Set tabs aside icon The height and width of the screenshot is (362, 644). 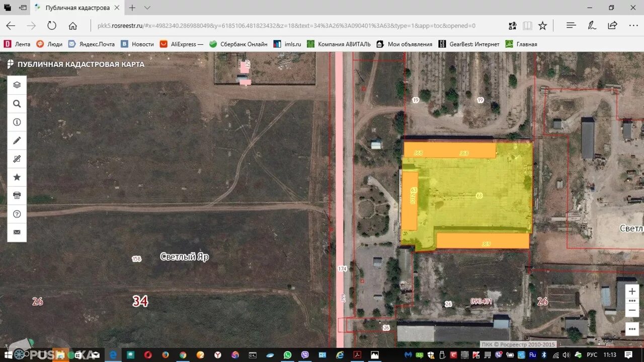[x=23, y=8]
